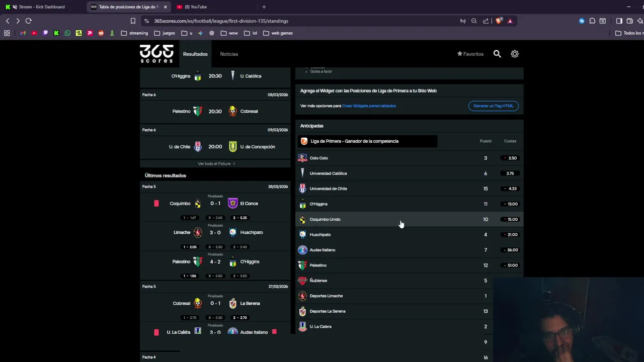Open the extensions puzzle icon
This screenshot has height=362, width=644.
592,21
